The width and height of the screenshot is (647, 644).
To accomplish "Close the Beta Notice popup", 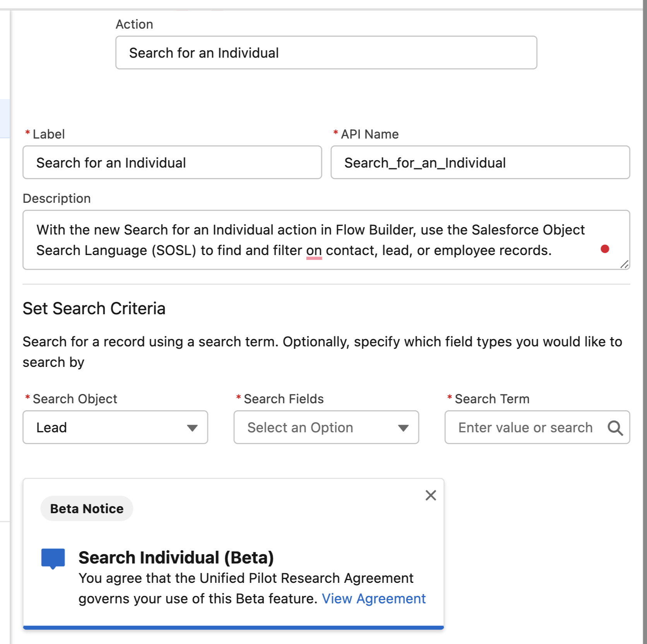I will point(431,495).
